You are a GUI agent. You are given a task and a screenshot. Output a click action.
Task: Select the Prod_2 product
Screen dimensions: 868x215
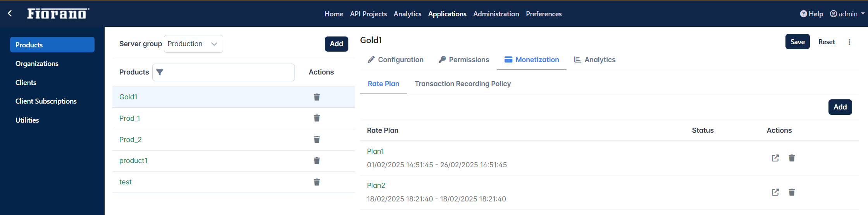[x=130, y=140]
